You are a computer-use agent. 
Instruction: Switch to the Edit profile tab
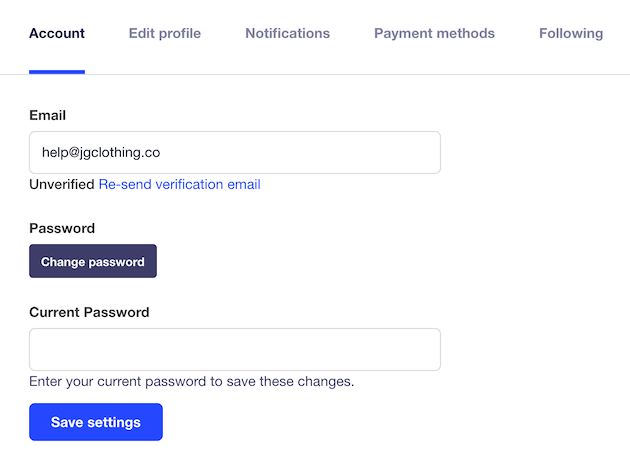tap(164, 33)
